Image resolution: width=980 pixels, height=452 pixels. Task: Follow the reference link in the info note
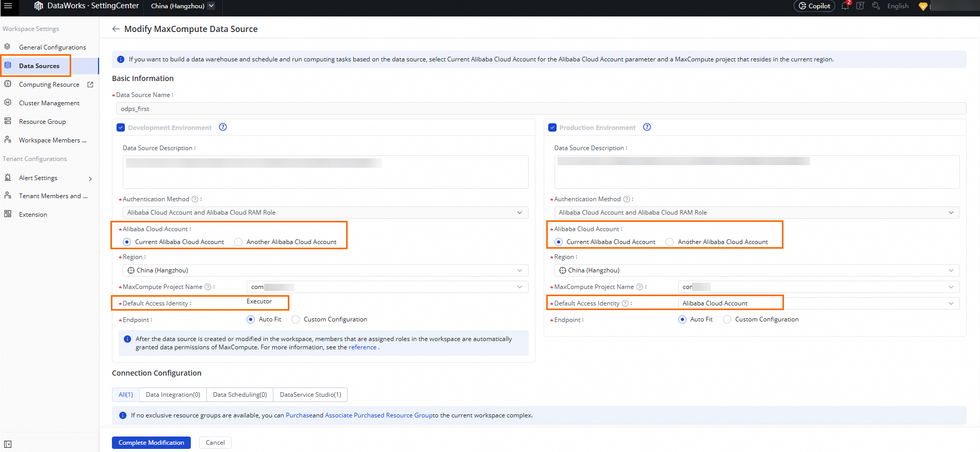point(363,347)
